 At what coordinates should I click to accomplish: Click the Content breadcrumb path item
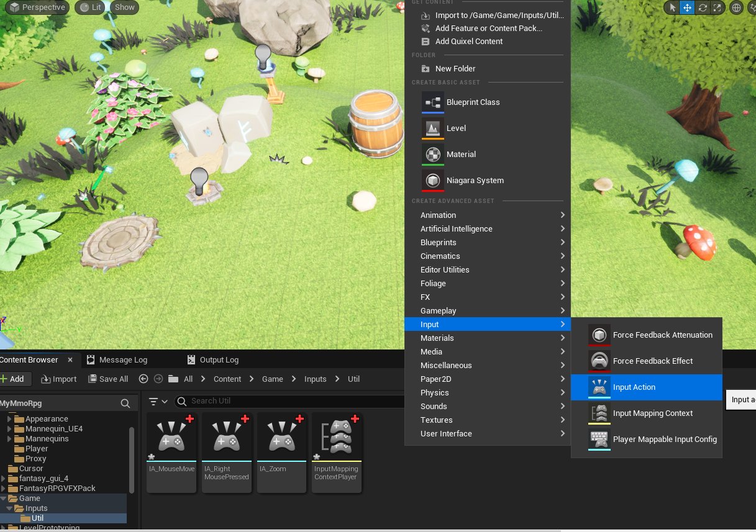[227, 379]
